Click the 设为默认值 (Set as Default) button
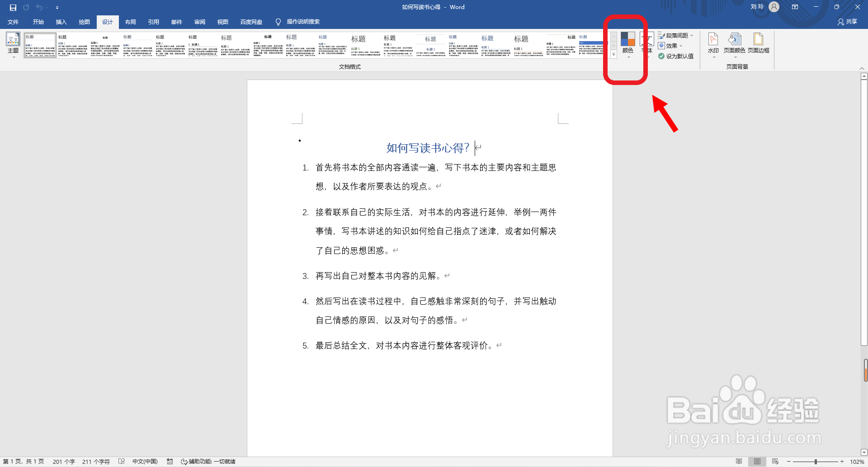The height and width of the screenshot is (467, 868). tap(676, 56)
